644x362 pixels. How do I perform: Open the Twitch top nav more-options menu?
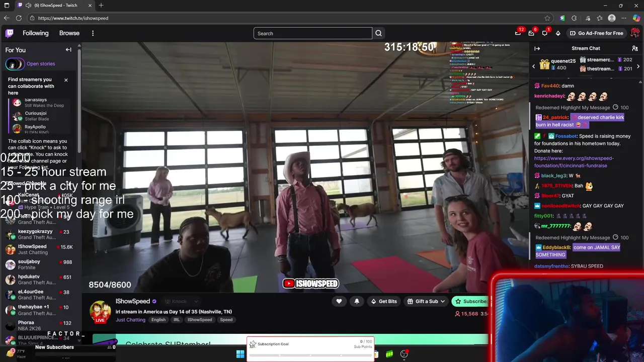coord(93,33)
